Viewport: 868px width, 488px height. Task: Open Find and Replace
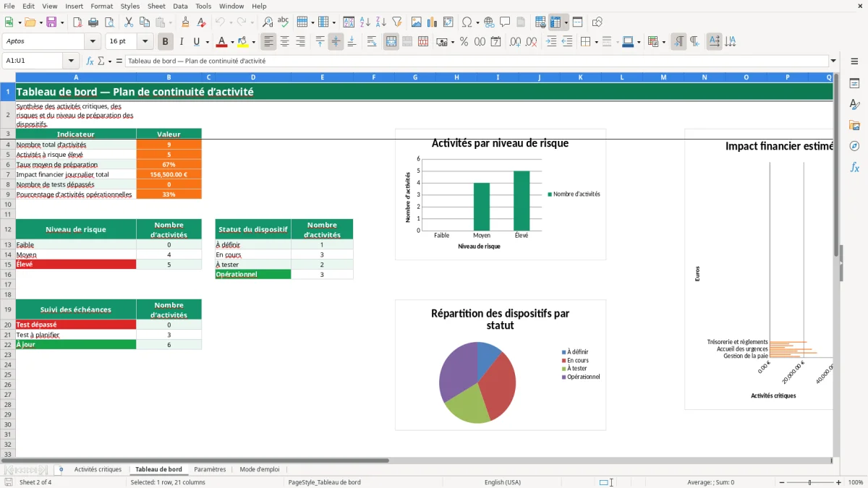pos(268,22)
